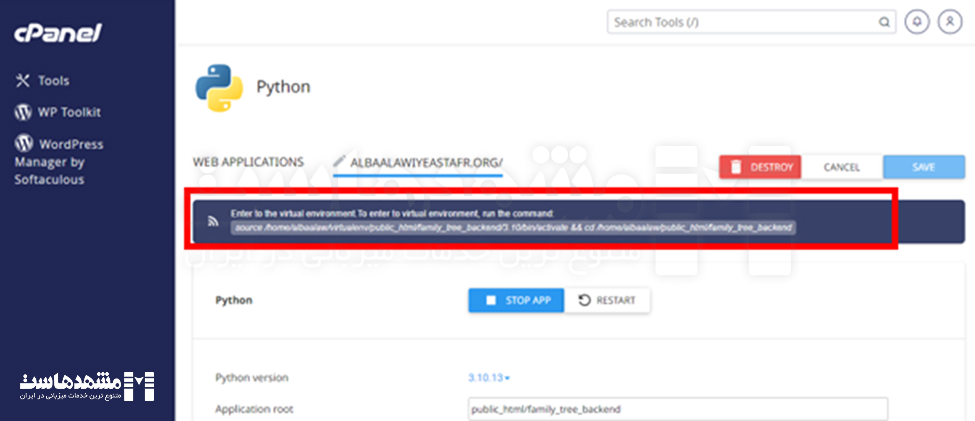Open the Python version 3.10.13 dropdown
This screenshot has width=975, height=421.
489,377
